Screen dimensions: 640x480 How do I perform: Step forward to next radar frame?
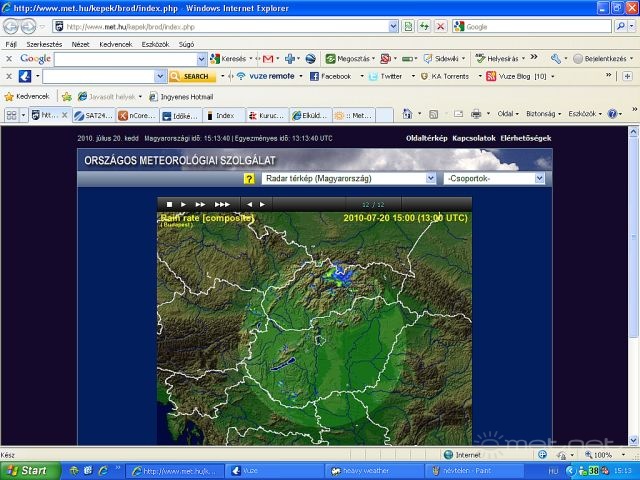(263, 204)
